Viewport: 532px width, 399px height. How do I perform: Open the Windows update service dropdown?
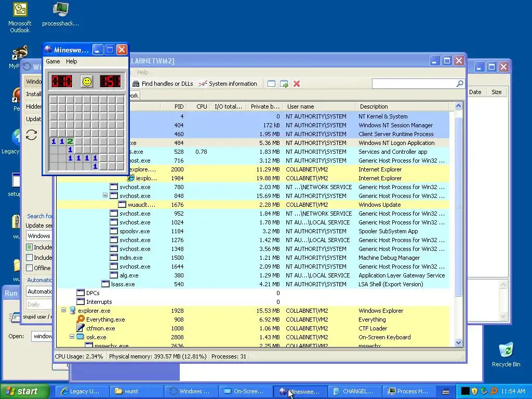[x=39, y=236]
